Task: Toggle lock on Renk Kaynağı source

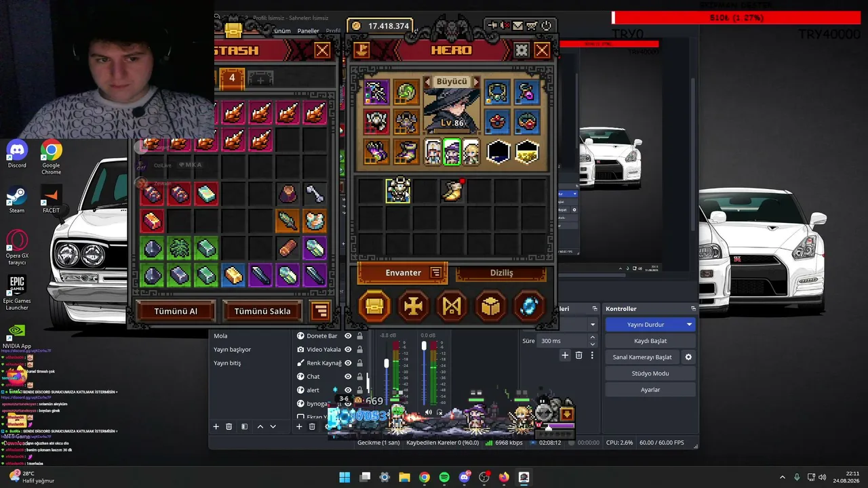Action: pos(359,363)
